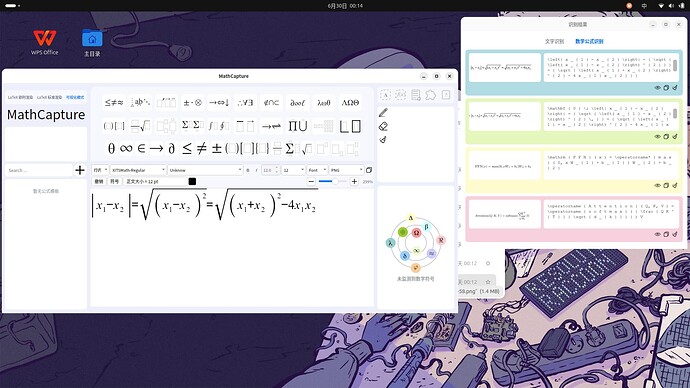Click the Search templates input field
The width and height of the screenshot is (690, 388).
click(39, 170)
